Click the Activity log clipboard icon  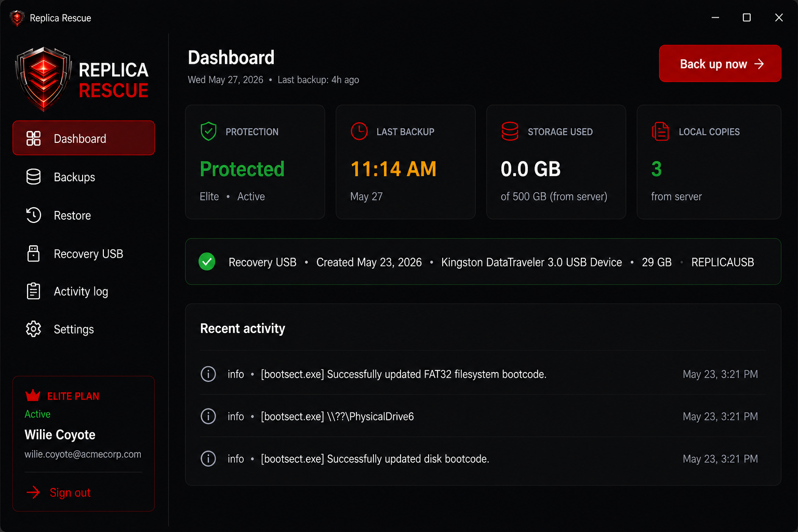pyautogui.click(x=33, y=291)
